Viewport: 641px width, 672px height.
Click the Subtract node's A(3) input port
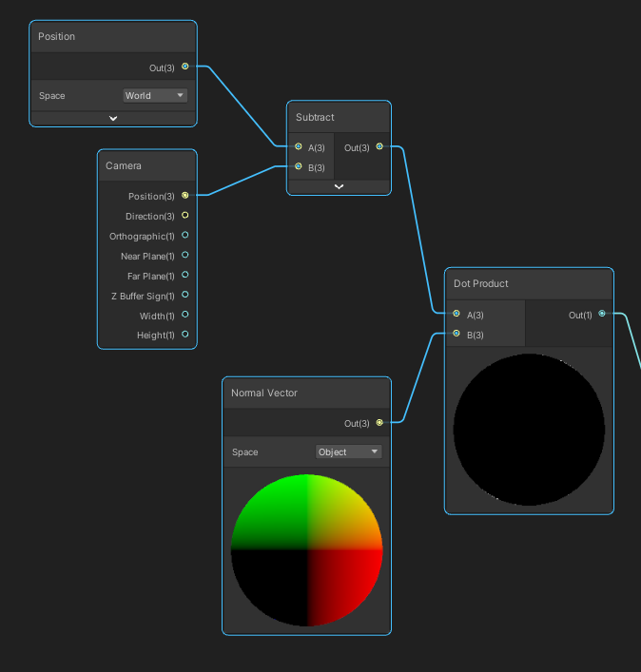click(x=299, y=147)
